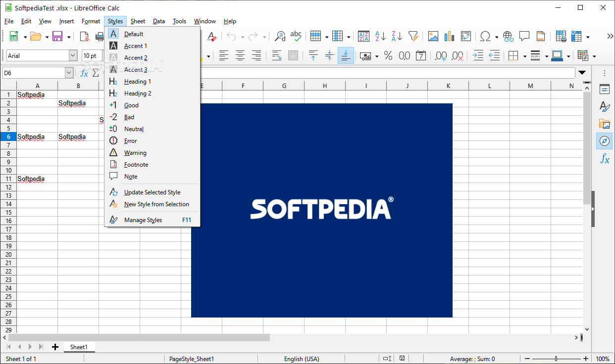This screenshot has width=615, height=364.
Task: Open the sidebar Gallery icon
Action: pos(605,124)
